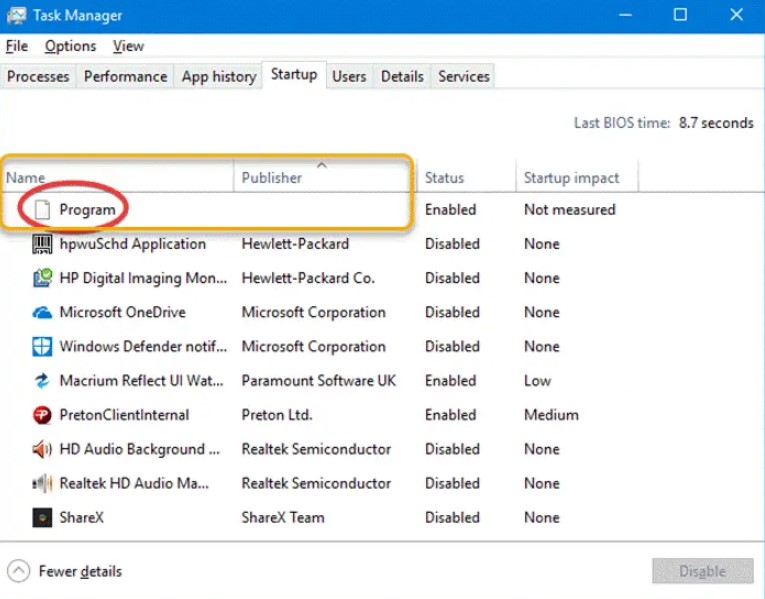
Task: Select the hpwuSchd Application row name
Action: pos(133,244)
